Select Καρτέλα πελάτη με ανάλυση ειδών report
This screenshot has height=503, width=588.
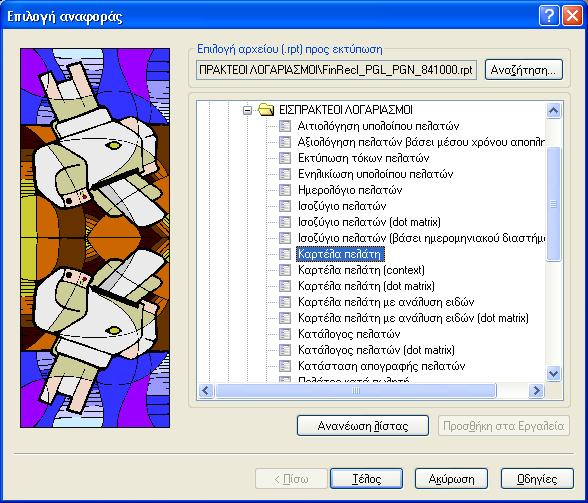click(386, 302)
